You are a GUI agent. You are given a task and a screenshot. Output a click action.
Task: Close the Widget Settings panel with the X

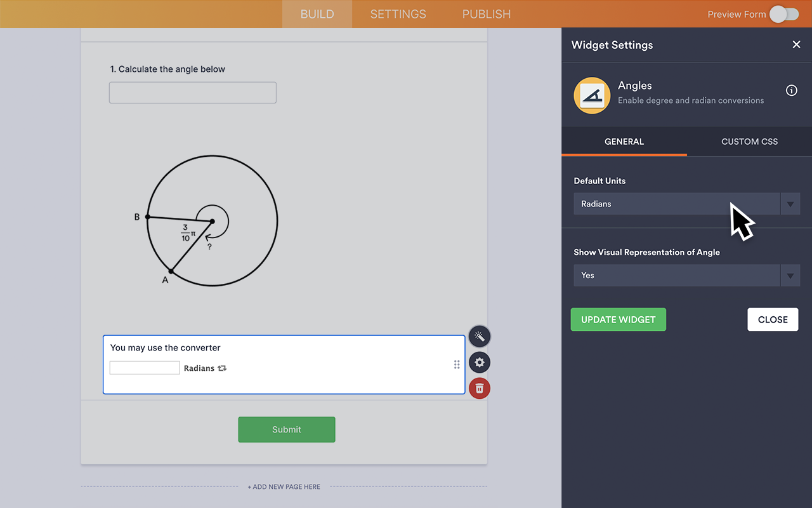pyautogui.click(x=796, y=44)
